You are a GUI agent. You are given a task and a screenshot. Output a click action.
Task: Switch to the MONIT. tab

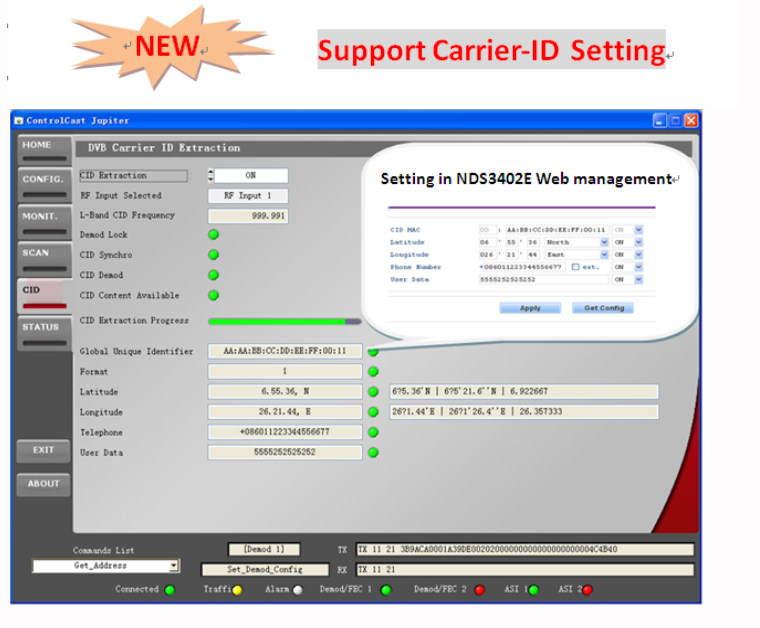pos(44,221)
